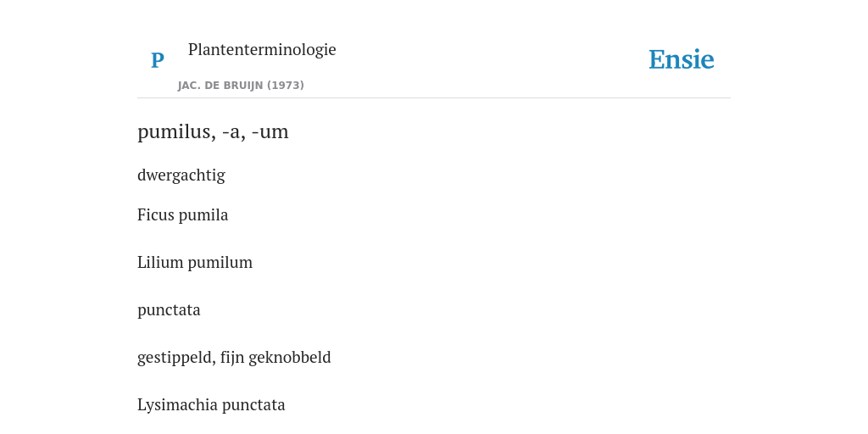Click the year (1973) in the author line
Viewport: 868px width, 434px height.
[x=286, y=86]
